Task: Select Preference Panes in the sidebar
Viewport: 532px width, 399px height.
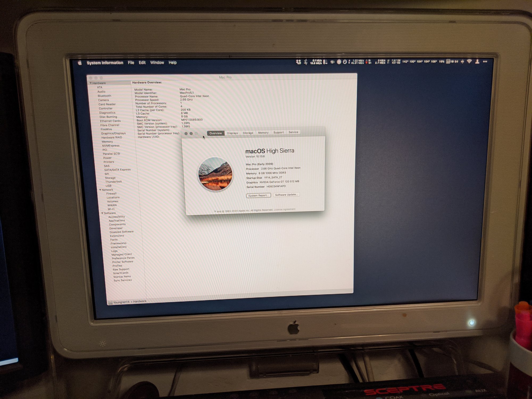Action: [x=123, y=258]
